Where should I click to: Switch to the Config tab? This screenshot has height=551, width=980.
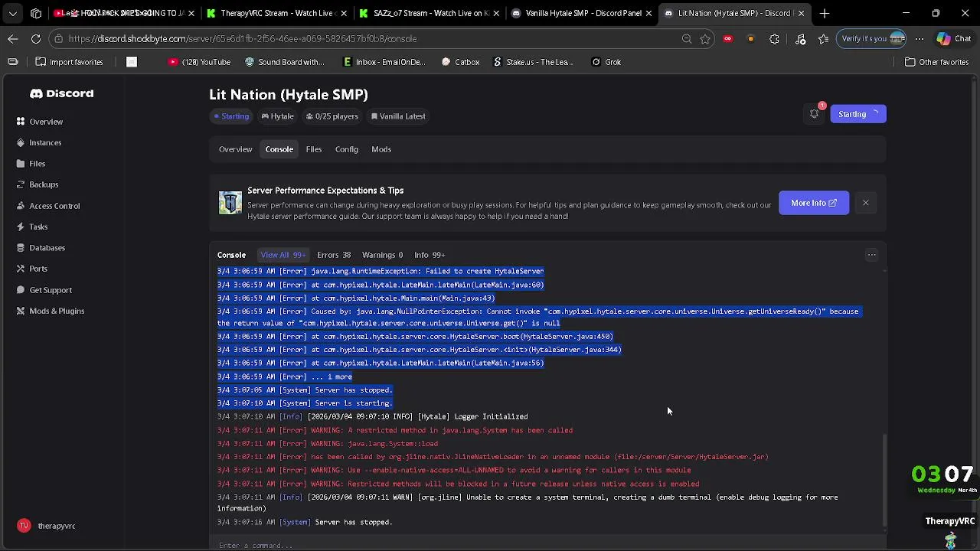pos(346,149)
